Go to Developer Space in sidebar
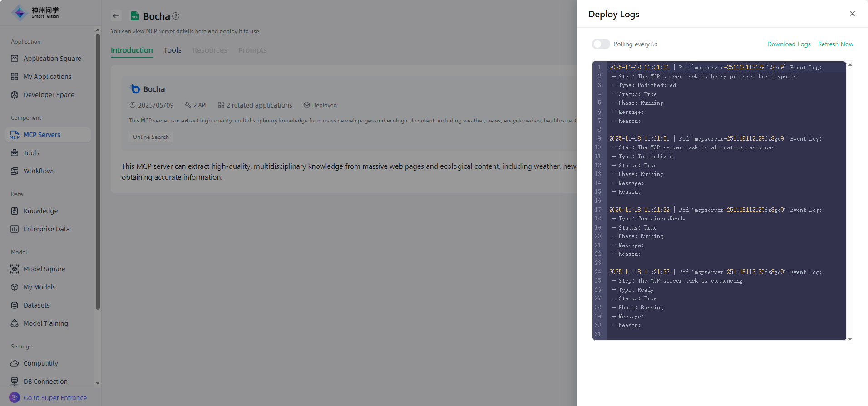The image size is (868, 406). coord(49,95)
